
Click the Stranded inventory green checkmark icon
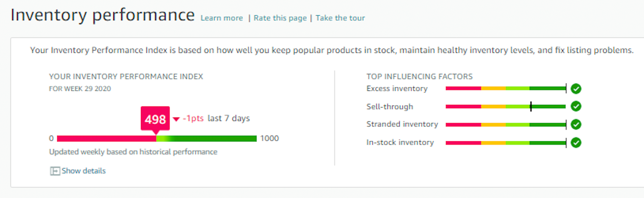tap(576, 124)
